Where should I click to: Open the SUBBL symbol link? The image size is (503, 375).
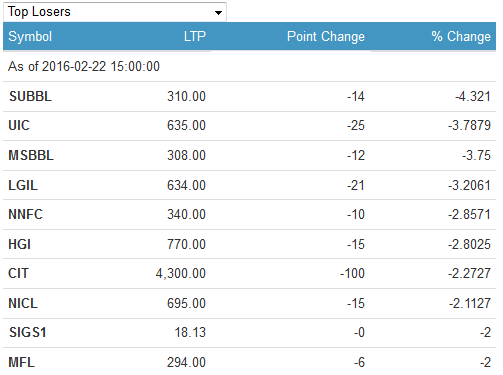tap(30, 96)
